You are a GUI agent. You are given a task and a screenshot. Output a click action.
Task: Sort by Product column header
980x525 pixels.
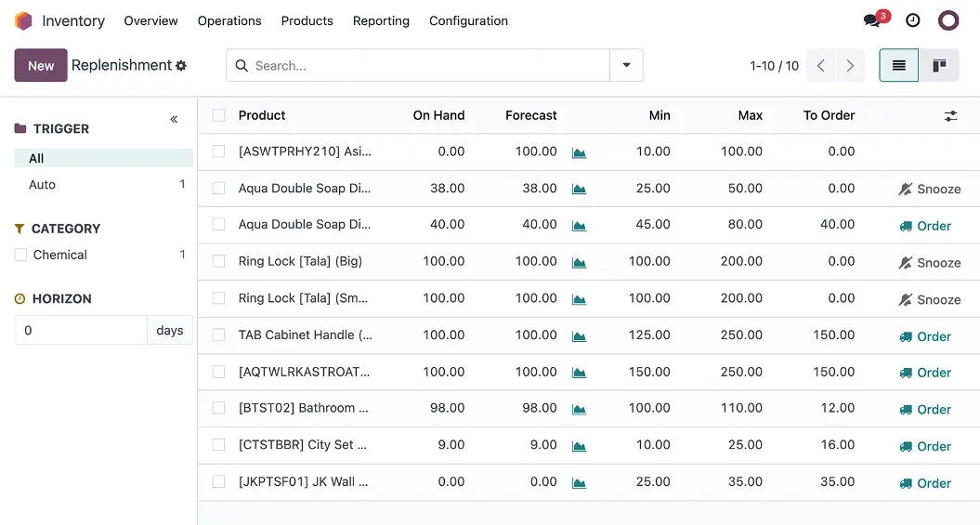tap(262, 115)
